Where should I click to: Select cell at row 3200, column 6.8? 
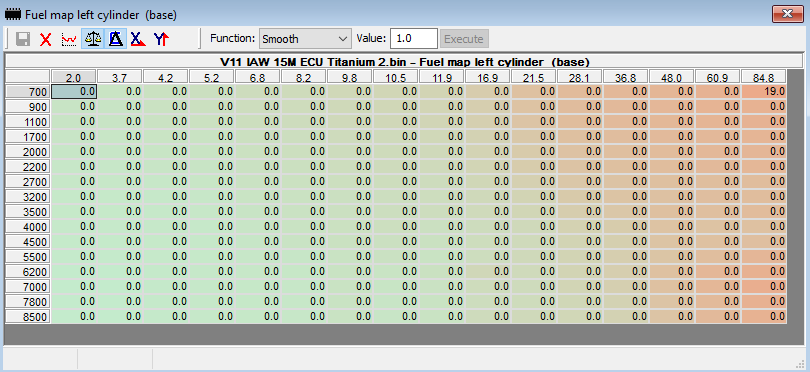pos(258,196)
